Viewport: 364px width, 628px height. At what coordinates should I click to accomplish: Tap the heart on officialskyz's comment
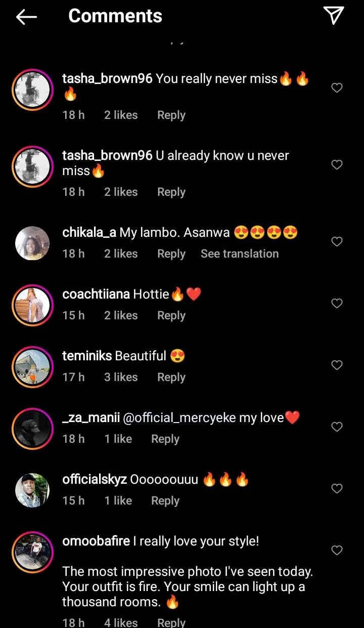click(337, 489)
